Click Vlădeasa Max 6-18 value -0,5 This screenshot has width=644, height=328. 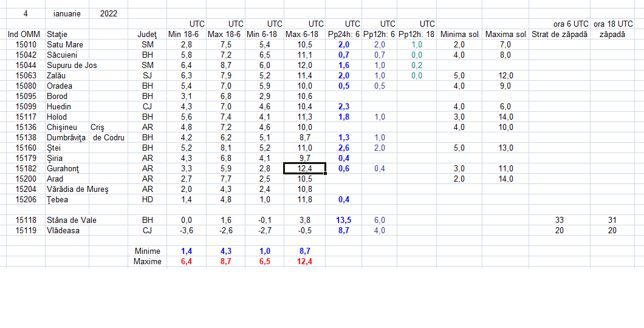[304, 230]
